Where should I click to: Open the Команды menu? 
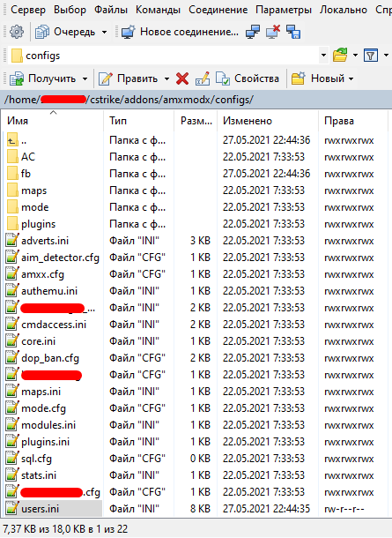click(x=158, y=10)
